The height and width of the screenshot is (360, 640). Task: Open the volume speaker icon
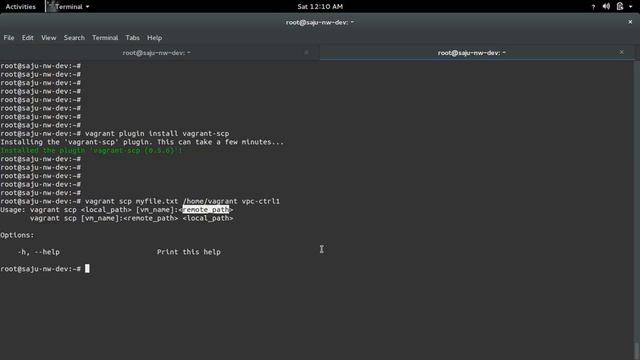606,7
